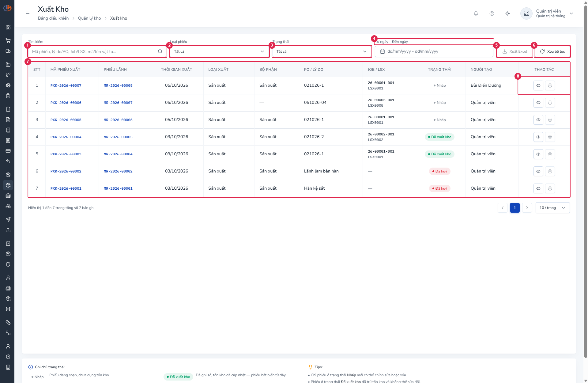
Task: Print slip PXK-2026-00007
Action: click(550, 85)
